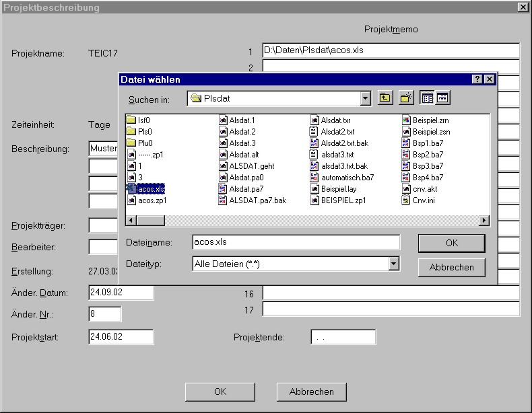Viewport: 532px width, 413px height.
Task: Click the Änder. Nr. field
Action: [105, 314]
